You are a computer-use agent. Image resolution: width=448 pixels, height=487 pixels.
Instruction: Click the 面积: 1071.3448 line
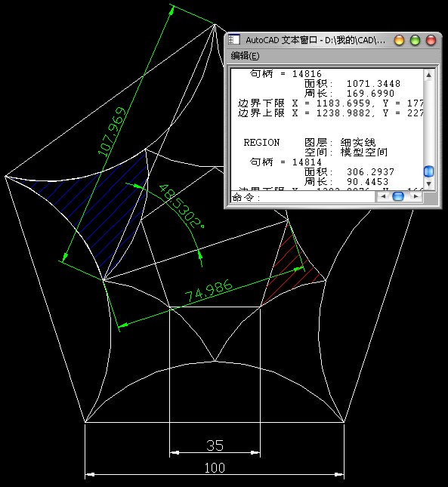click(x=352, y=83)
